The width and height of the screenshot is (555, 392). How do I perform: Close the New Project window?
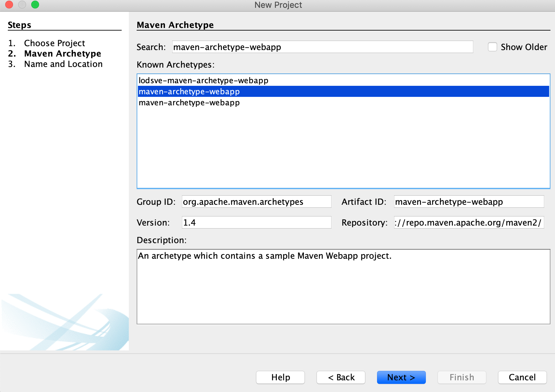[9, 5]
